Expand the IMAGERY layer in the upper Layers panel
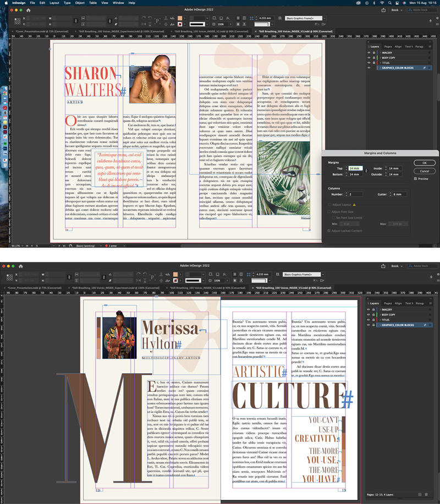This screenshot has height=504, width=440. [380, 53]
